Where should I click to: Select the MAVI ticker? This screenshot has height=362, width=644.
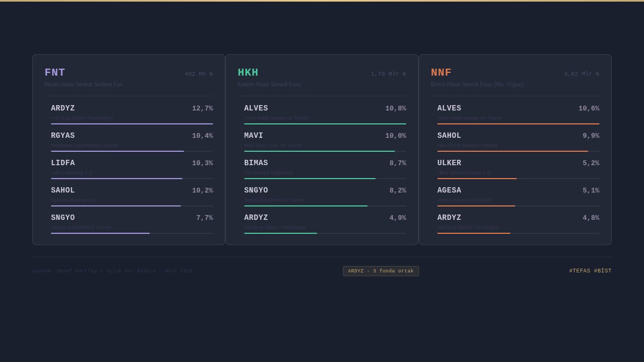254,136
